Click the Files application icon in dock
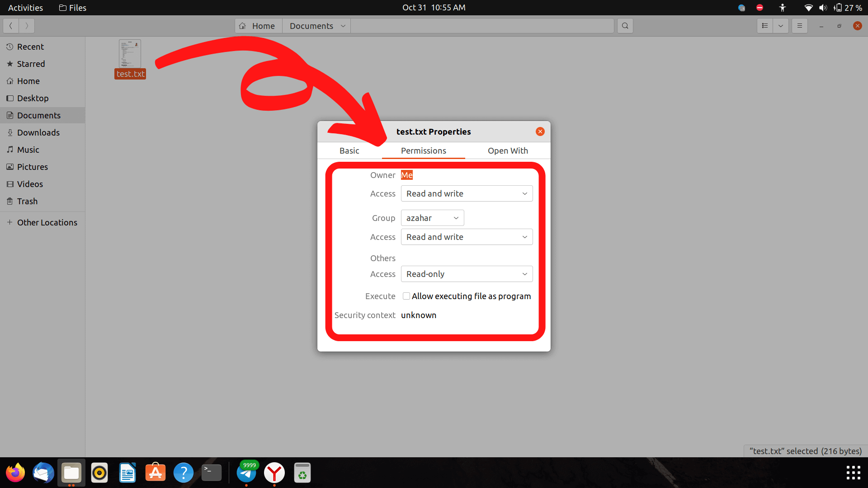The height and width of the screenshot is (488, 868). (71, 473)
